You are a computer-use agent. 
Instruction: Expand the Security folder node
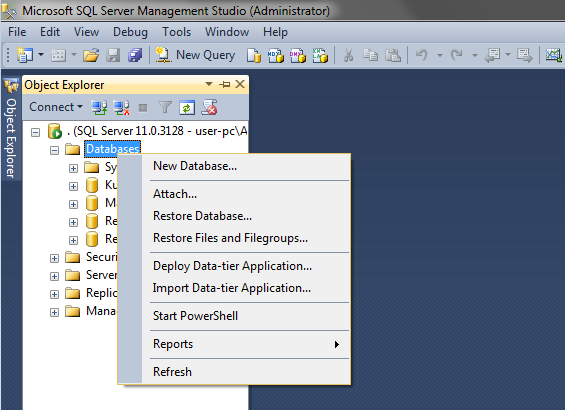tap(54, 258)
